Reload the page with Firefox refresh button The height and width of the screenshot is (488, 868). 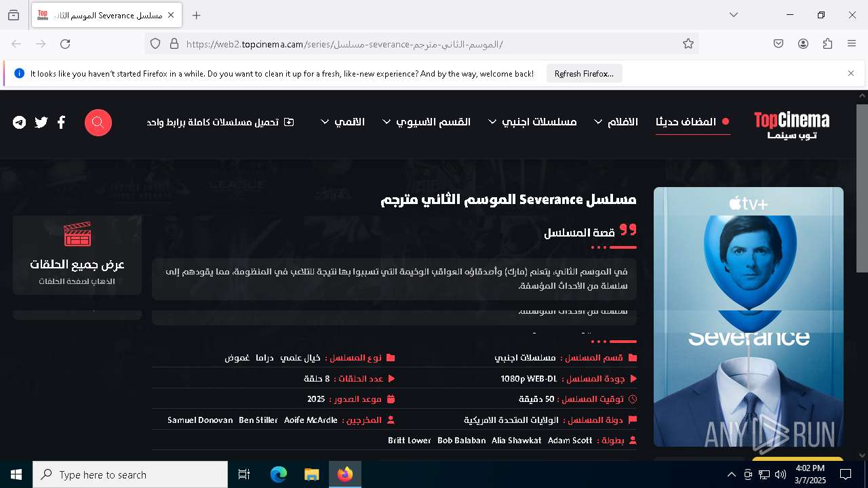pyautogui.click(x=65, y=44)
